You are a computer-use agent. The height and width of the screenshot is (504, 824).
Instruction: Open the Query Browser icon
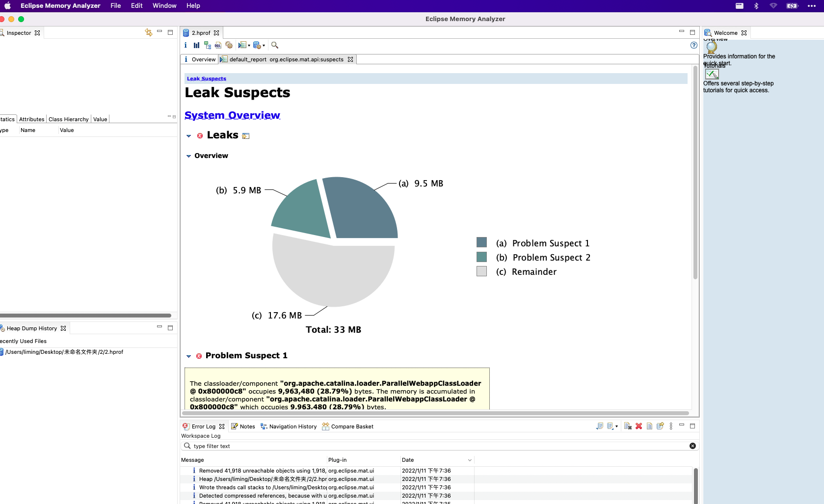[257, 45]
